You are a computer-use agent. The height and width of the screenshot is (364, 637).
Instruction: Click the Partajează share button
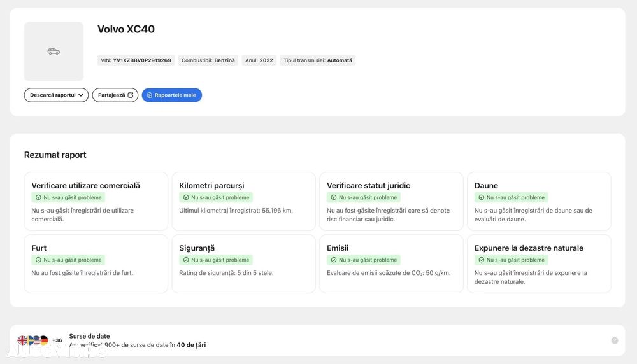tap(115, 95)
